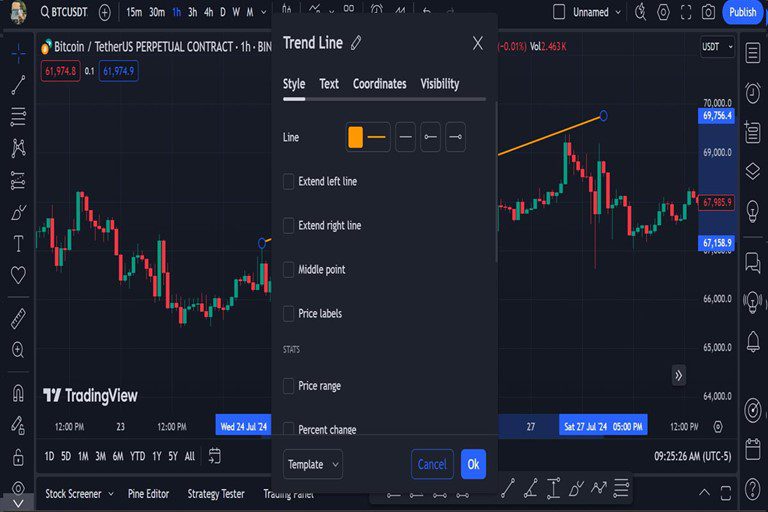Select the 15m timeframe

134,12
